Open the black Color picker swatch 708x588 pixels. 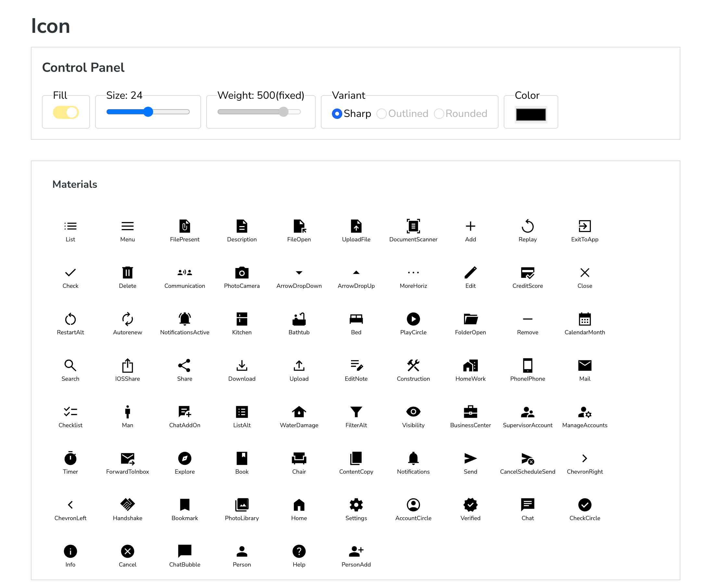coord(530,114)
